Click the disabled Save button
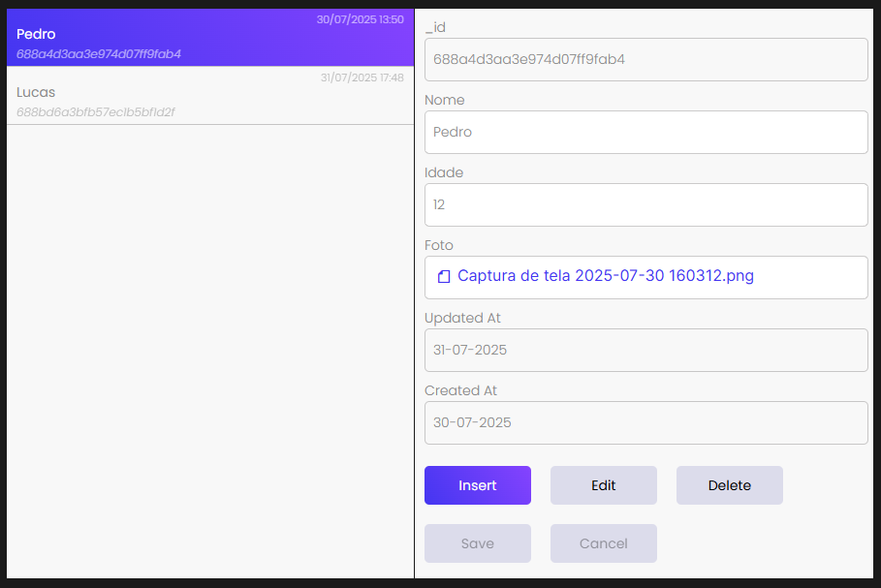The image size is (881, 588). tap(477, 543)
